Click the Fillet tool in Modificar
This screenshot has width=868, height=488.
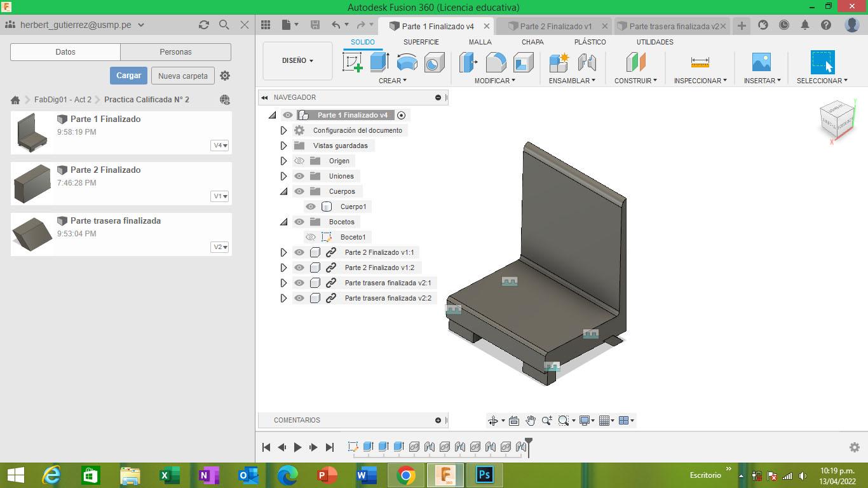pos(496,62)
